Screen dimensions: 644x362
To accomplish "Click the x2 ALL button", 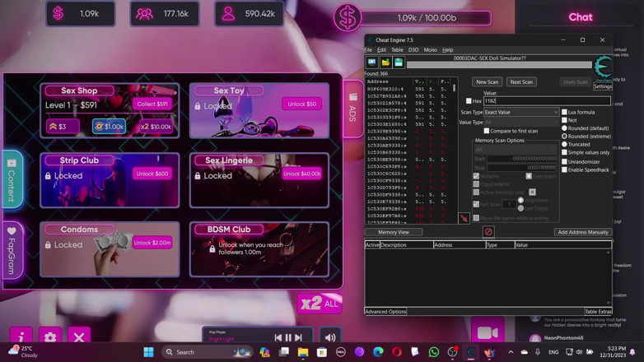I will click(x=320, y=304).
